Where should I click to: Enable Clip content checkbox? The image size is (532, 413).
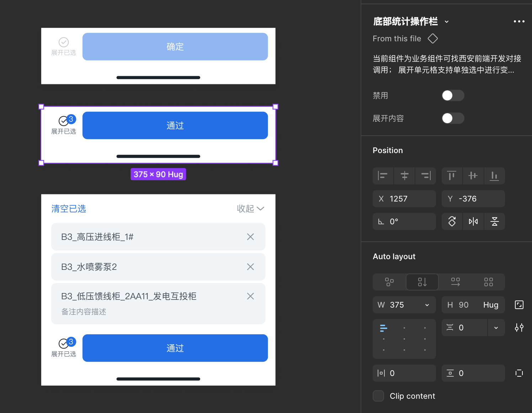pyautogui.click(x=378, y=396)
